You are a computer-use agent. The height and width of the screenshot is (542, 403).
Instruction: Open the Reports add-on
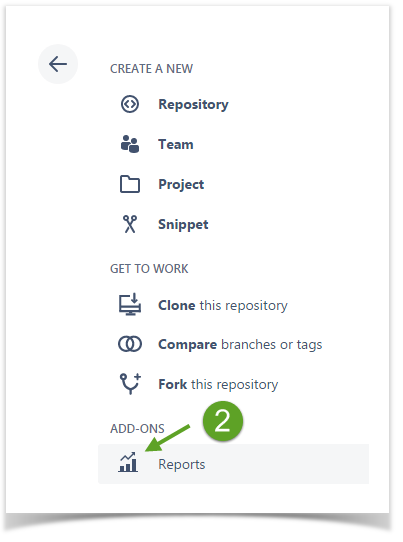click(x=233, y=464)
